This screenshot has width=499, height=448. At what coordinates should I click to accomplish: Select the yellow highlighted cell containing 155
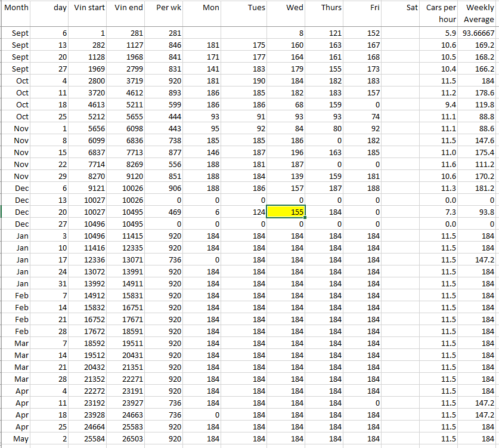coord(286,212)
